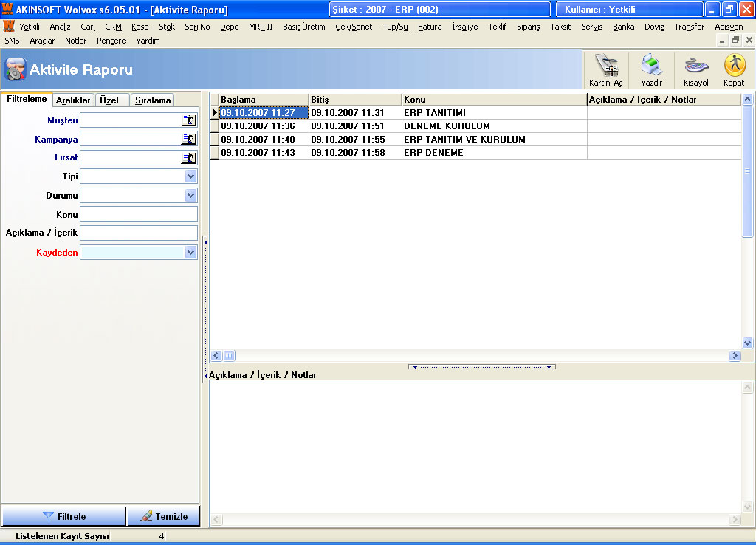Collapse the notes panel splitter handle

tap(481, 367)
